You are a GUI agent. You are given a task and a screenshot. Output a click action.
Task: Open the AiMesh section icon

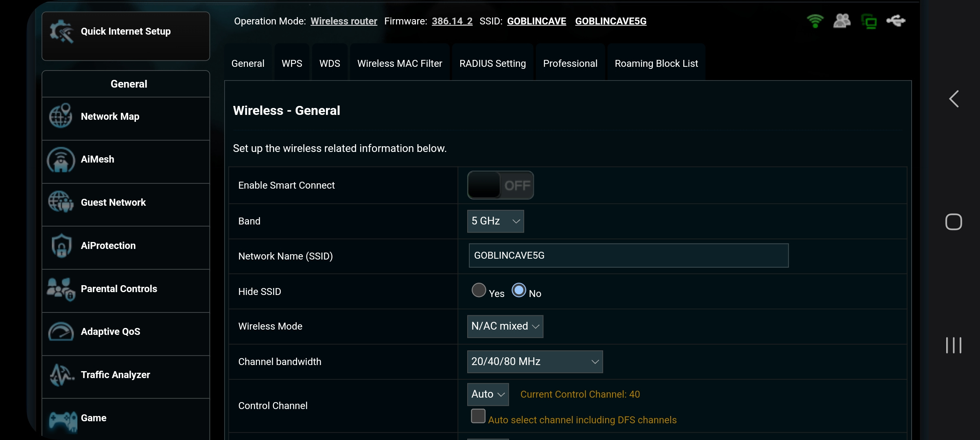tap(61, 160)
